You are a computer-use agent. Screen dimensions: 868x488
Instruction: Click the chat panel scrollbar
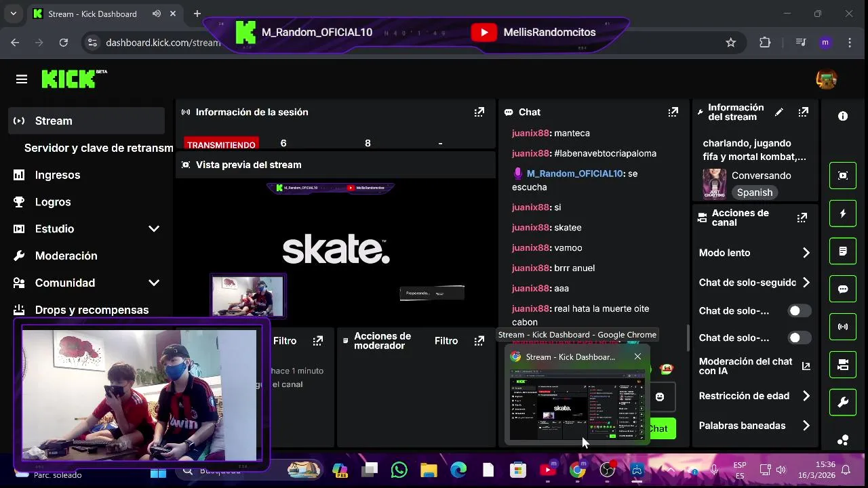pos(688,338)
